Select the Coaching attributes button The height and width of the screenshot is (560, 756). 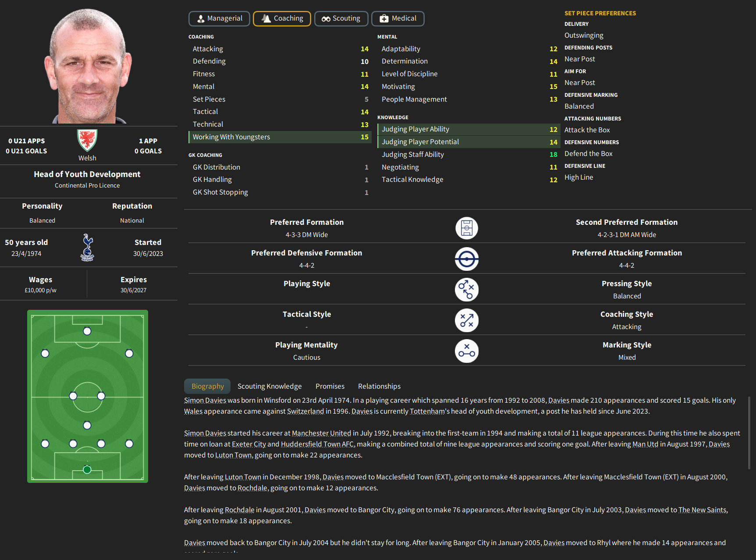coord(282,18)
